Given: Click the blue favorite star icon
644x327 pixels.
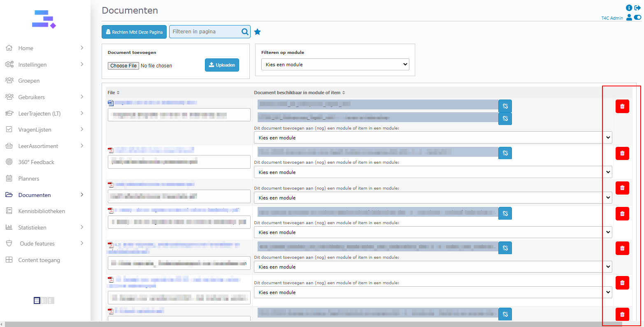Looking at the screenshot, I should (258, 32).
